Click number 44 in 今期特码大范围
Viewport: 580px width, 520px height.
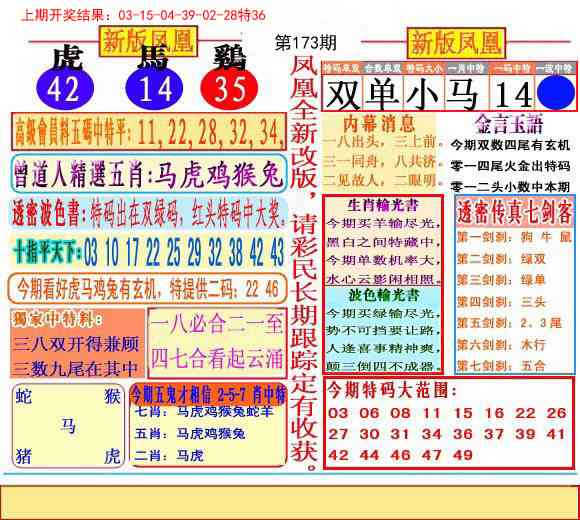tap(369, 455)
